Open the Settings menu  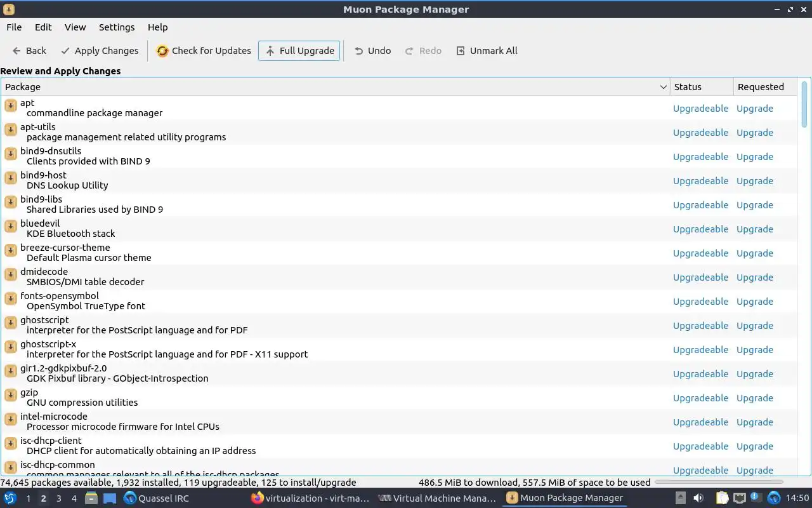pyautogui.click(x=117, y=27)
